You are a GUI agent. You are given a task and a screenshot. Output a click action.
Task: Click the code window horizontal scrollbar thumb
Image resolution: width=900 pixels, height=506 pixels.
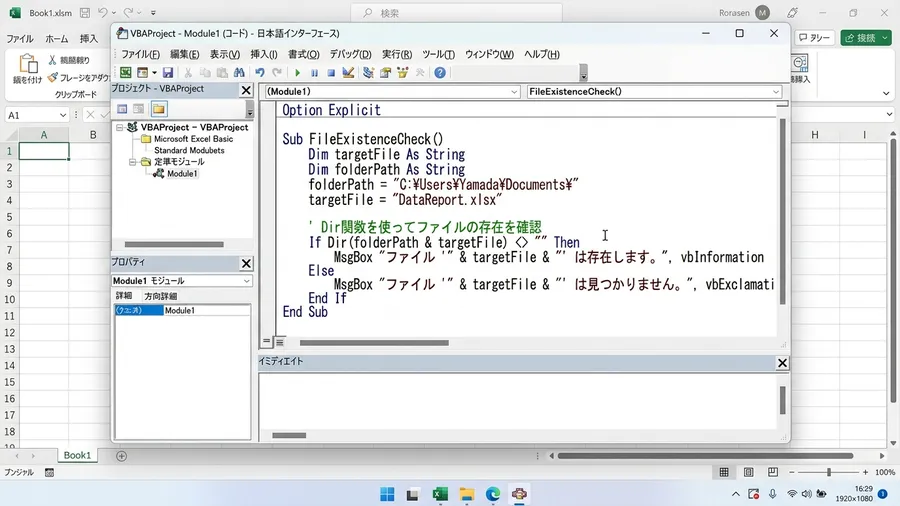[374, 343]
